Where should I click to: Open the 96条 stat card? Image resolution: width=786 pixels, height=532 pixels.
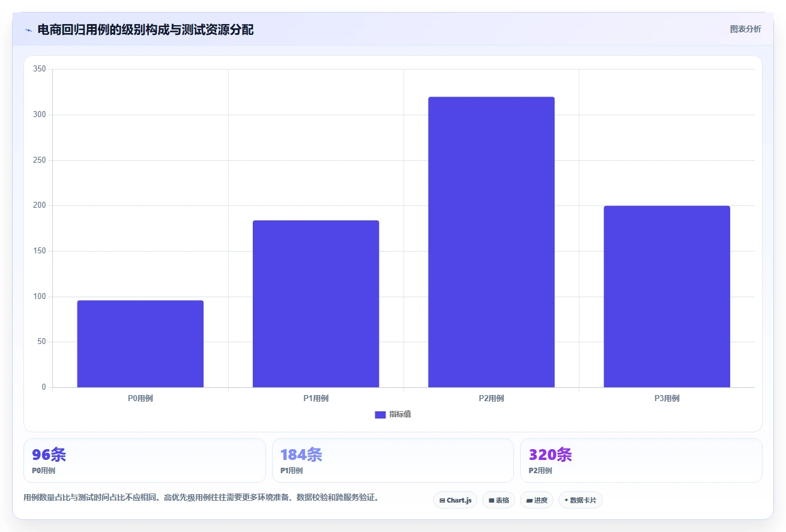(145, 461)
